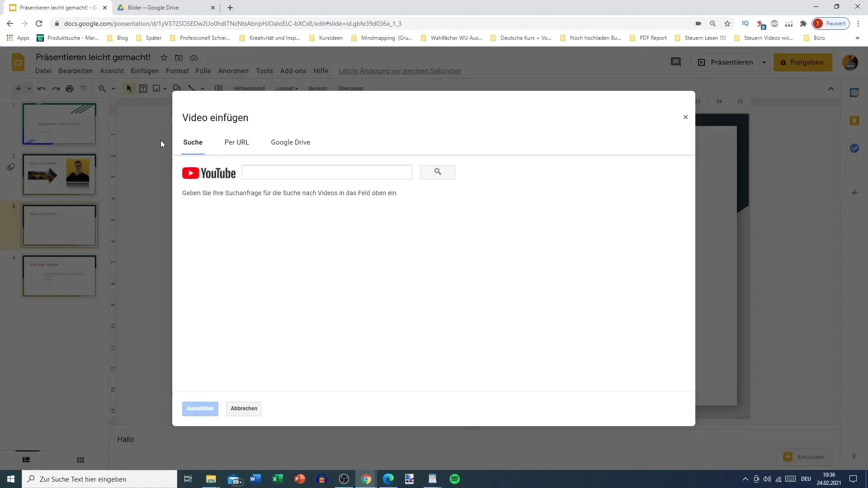Click the Auswählen button
Image resolution: width=868 pixels, height=488 pixels.
click(200, 408)
